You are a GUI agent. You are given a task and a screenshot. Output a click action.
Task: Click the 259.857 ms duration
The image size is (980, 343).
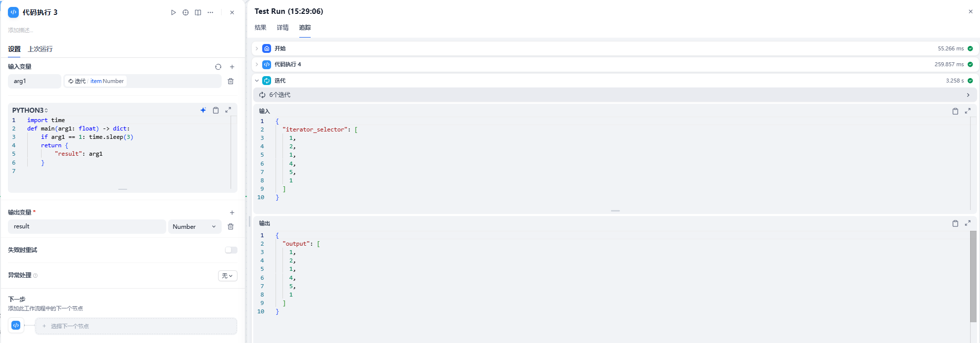point(949,64)
